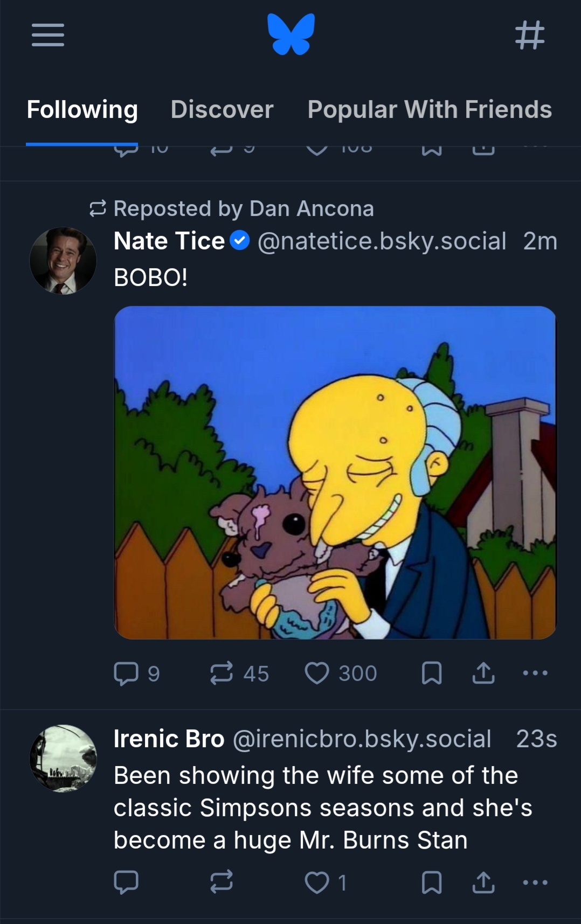Open the hamburger menu
The height and width of the screenshot is (924, 581).
[48, 36]
